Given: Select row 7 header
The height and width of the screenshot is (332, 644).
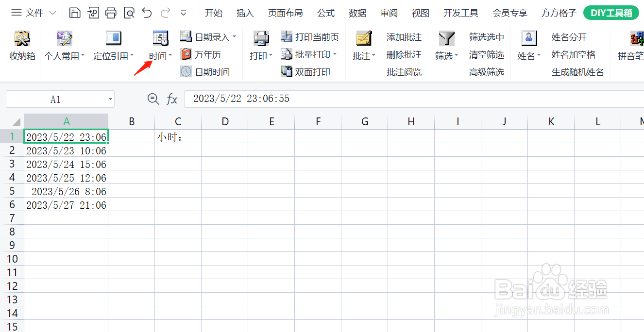Looking at the screenshot, I should click(x=12, y=217).
